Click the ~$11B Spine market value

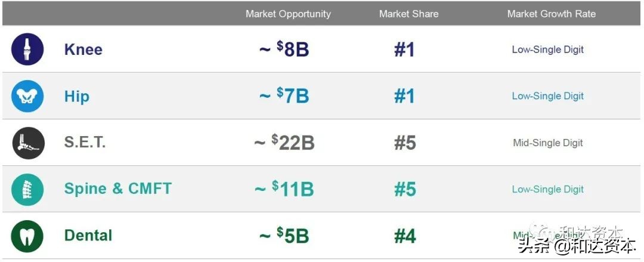tap(284, 189)
